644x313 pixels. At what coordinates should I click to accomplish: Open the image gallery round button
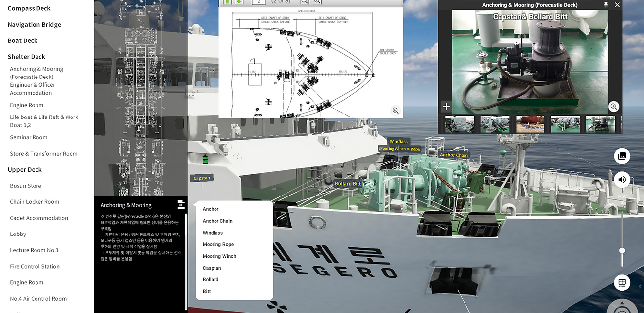622,156
